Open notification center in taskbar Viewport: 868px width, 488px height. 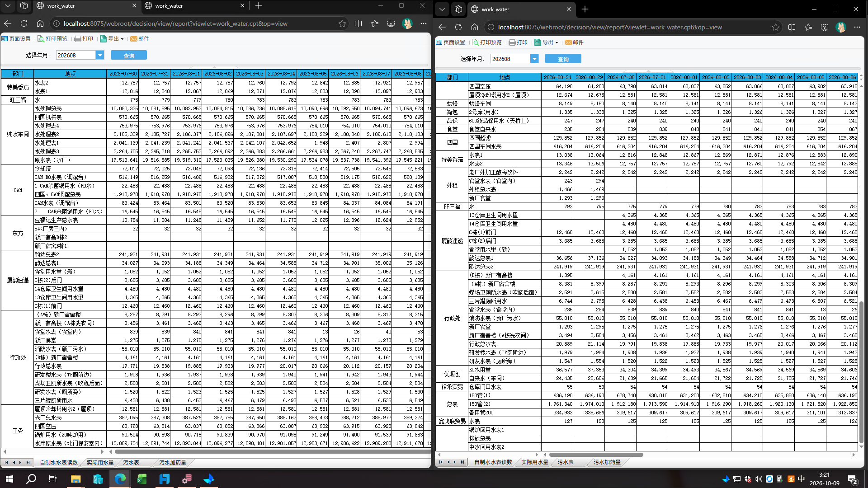point(853,479)
